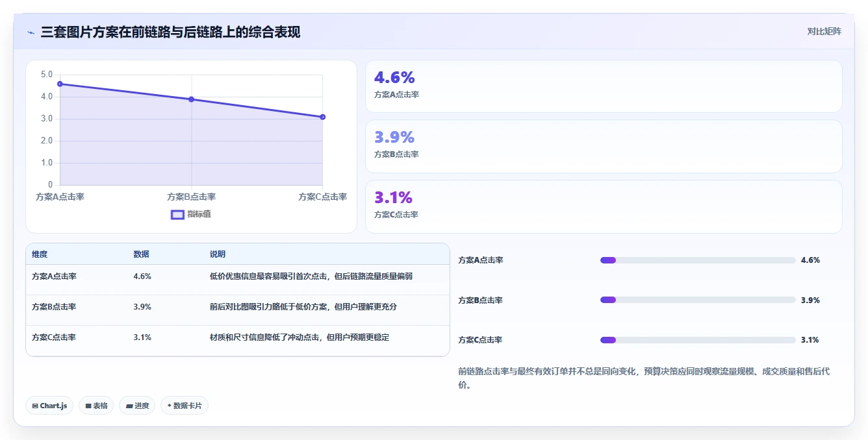868x440 pixels.
Task: Click the dashboard title 三套图片方案在前链路
Action: [x=170, y=32]
